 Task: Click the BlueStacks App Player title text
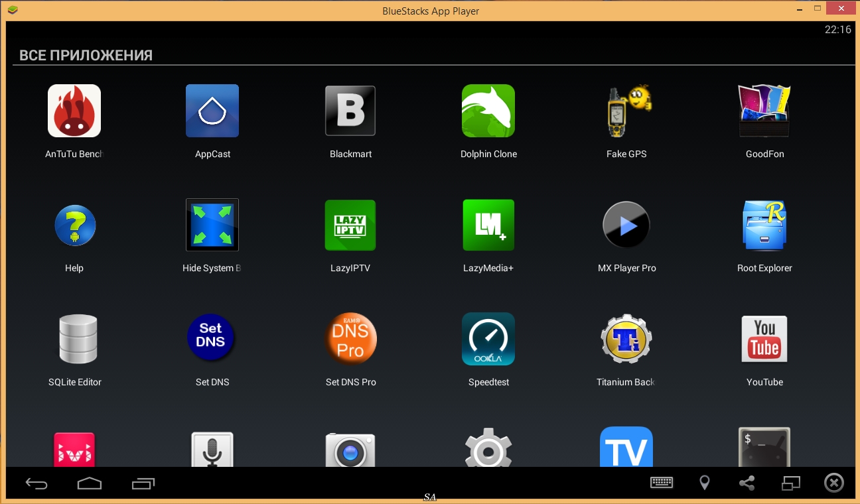[431, 11]
